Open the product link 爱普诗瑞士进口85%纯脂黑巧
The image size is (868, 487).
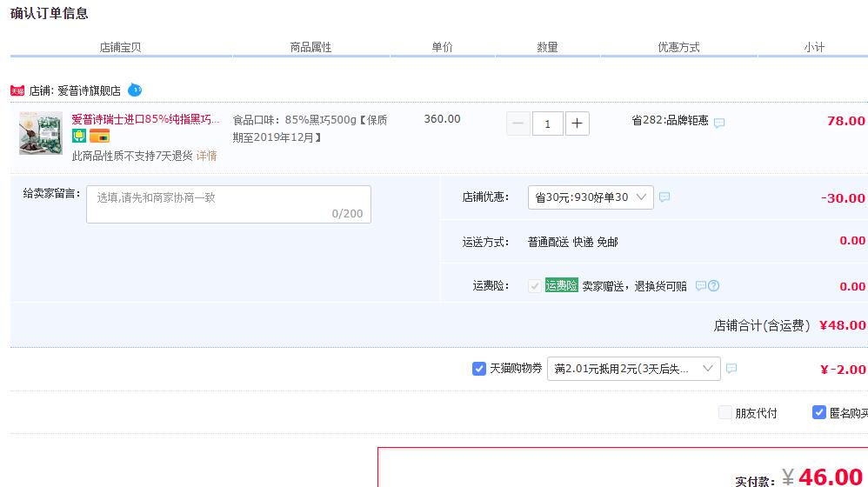click(145, 119)
